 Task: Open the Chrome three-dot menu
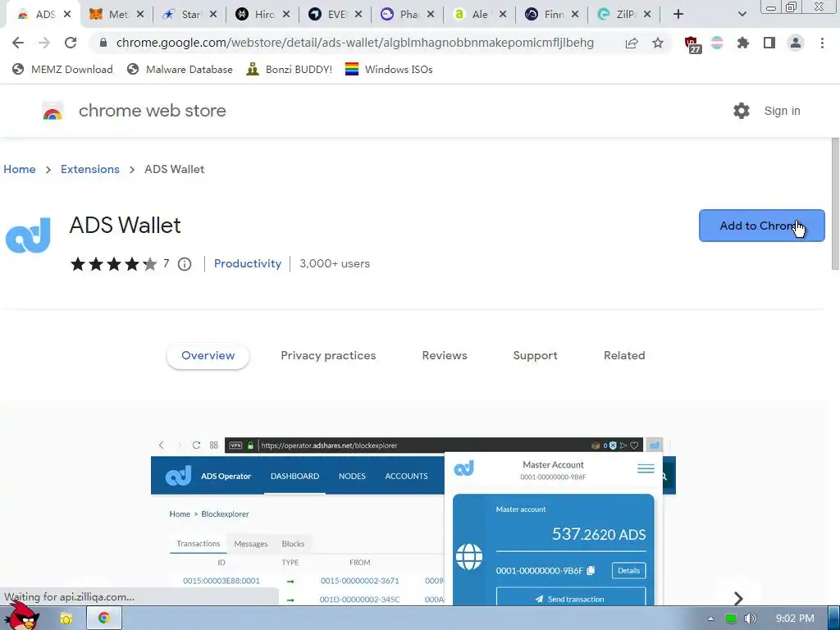point(822,43)
